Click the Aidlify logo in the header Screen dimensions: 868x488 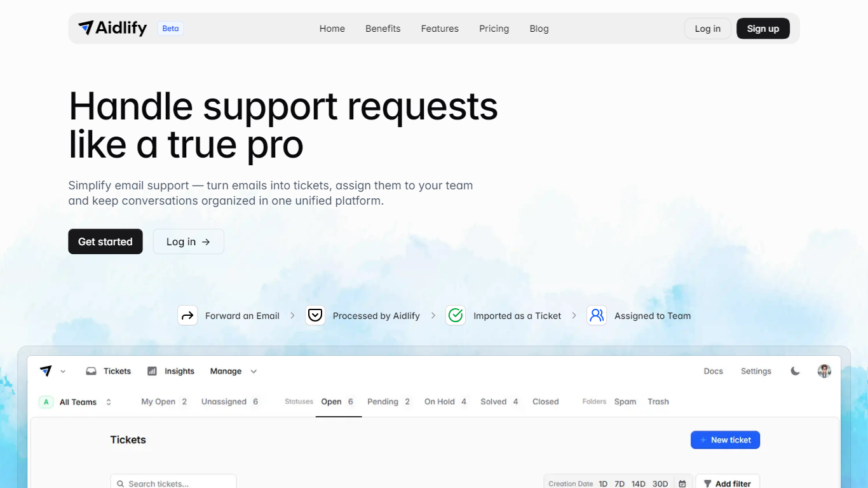pyautogui.click(x=112, y=28)
